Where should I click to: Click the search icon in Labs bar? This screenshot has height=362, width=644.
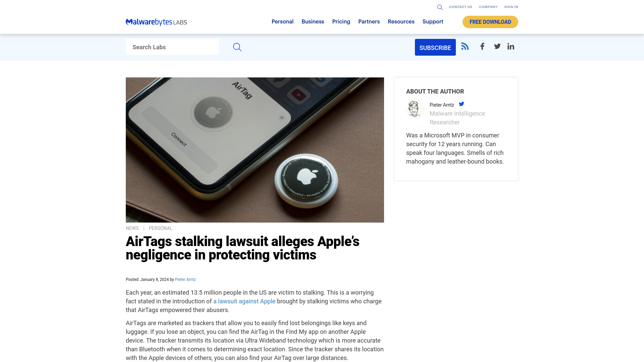pos(237,47)
